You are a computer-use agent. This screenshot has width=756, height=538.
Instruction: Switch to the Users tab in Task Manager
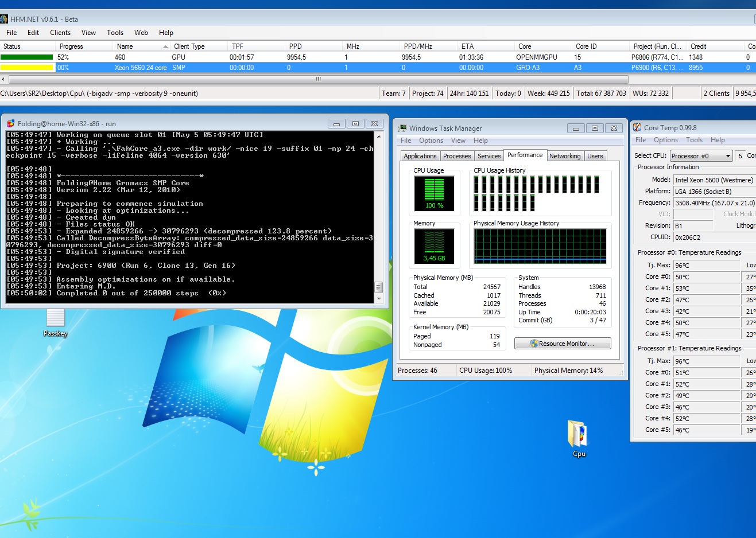pos(595,156)
